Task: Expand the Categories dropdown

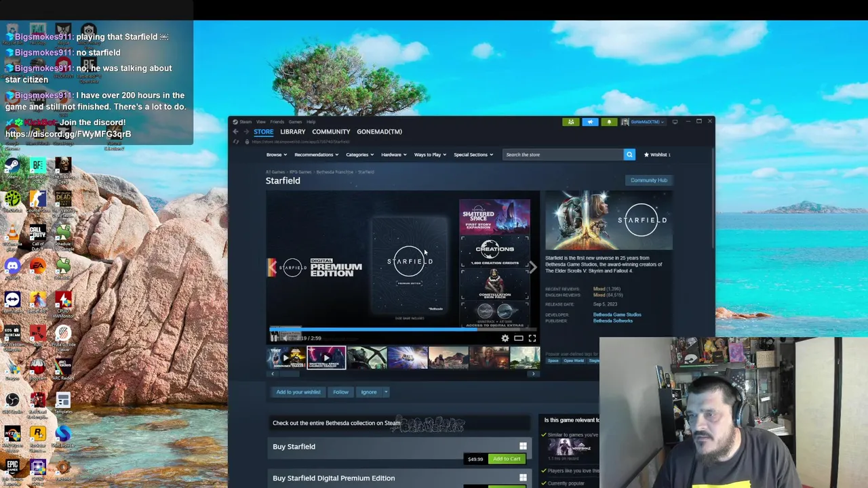Action: (x=359, y=155)
